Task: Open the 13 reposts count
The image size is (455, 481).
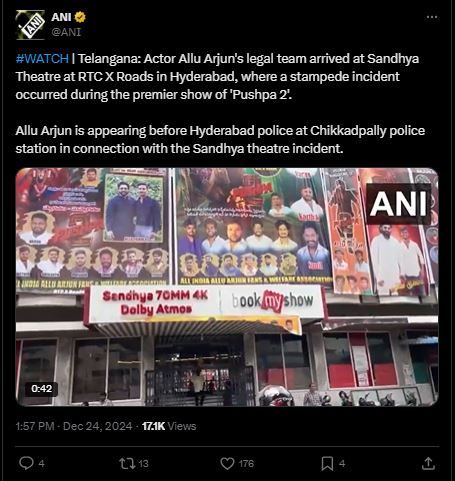Action: [143, 464]
